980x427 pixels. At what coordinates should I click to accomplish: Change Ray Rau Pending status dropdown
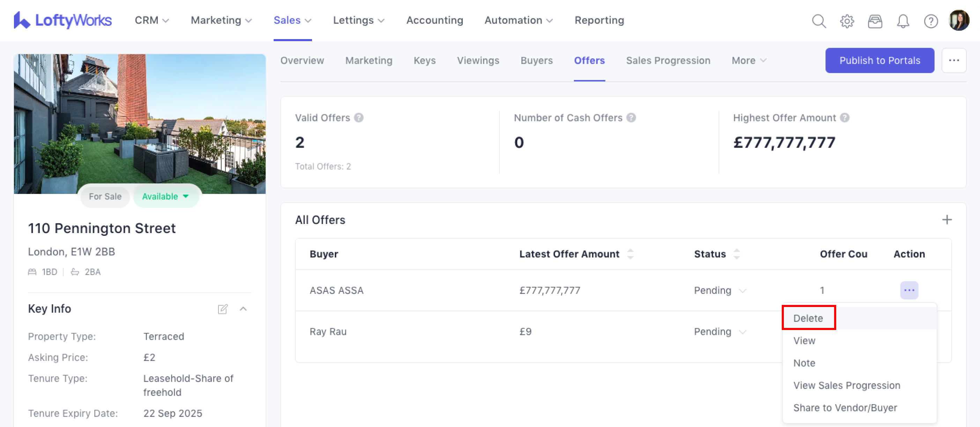[x=719, y=331]
